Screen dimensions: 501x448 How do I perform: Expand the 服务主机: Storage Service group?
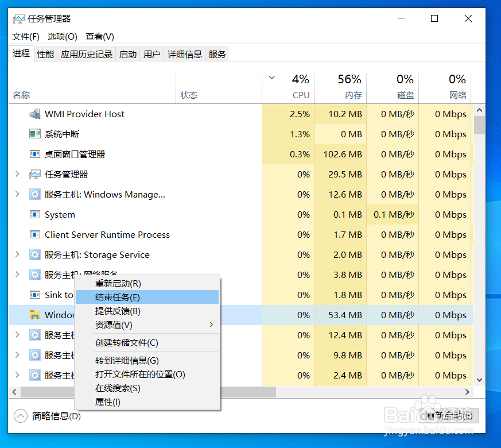(x=17, y=254)
